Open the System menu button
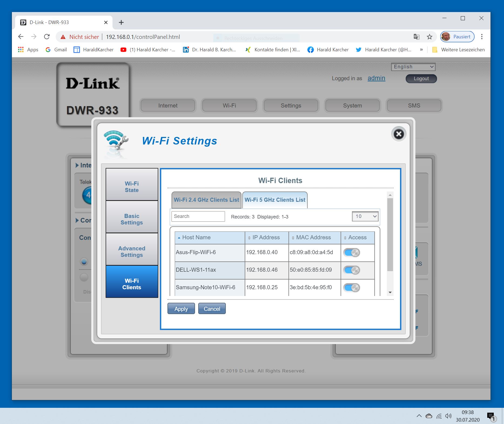 352,106
